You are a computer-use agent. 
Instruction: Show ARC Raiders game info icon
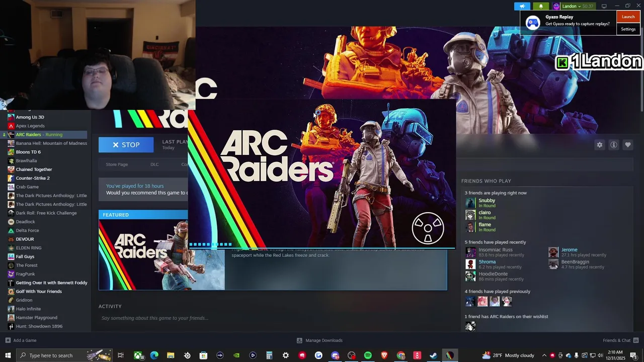click(614, 145)
